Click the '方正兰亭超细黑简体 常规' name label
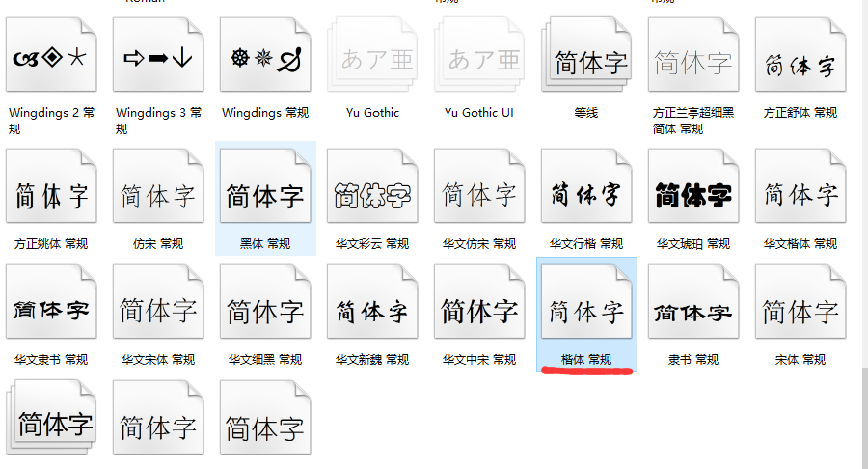This screenshot has width=868, height=469. tap(693, 121)
